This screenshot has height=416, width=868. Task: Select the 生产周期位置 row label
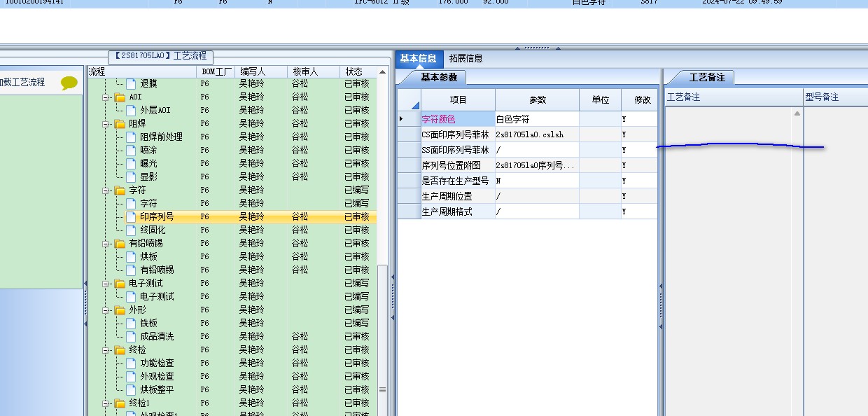(458, 196)
